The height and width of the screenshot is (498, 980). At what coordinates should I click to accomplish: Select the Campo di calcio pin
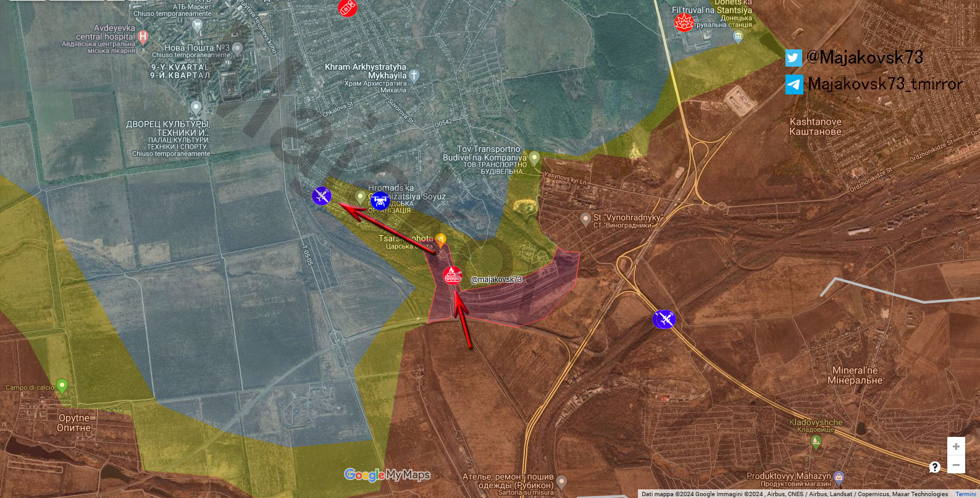(62, 386)
